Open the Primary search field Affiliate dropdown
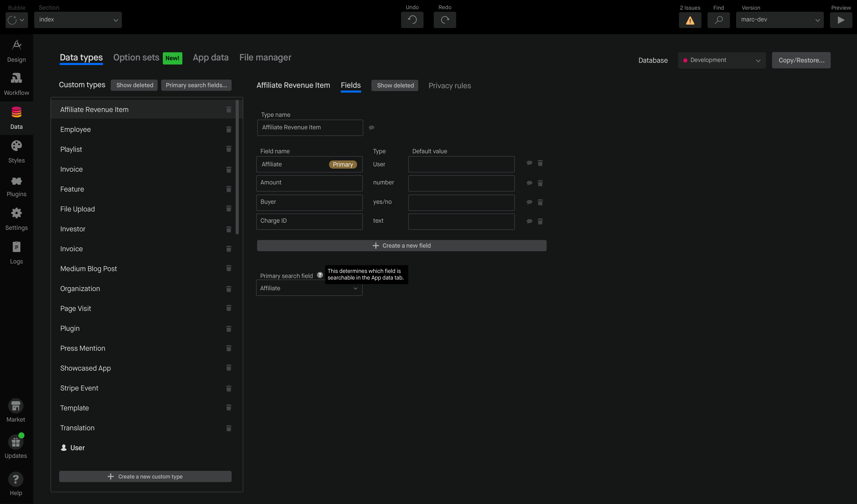 click(309, 288)
